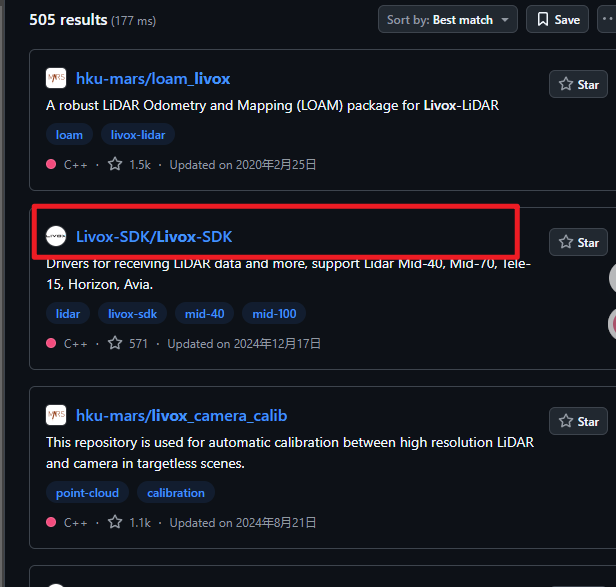616x587 pixels.
Task: Select the lidar topic tag
Action: (68, 314)
